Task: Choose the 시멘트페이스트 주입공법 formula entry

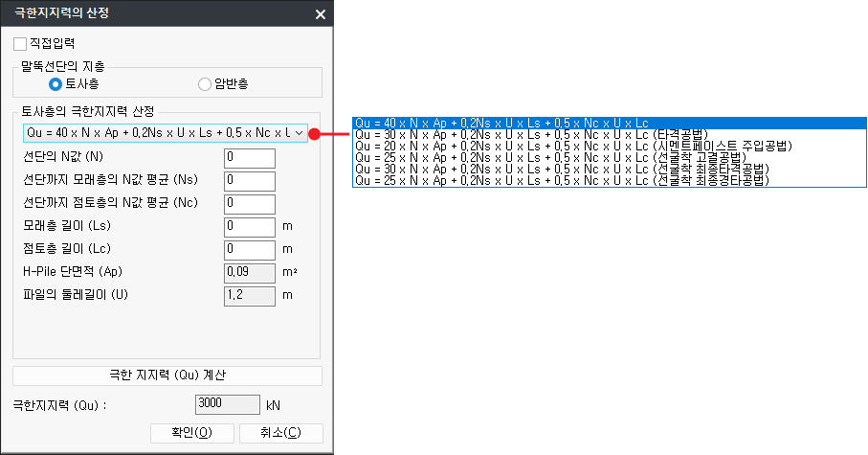Action: (x=559, y=146)
